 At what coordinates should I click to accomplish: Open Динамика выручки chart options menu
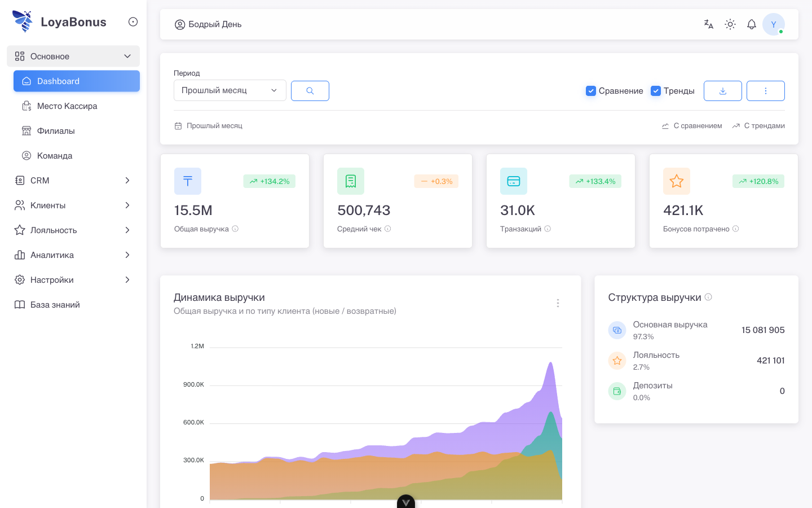pyautogui.click(x=558, y=303)
